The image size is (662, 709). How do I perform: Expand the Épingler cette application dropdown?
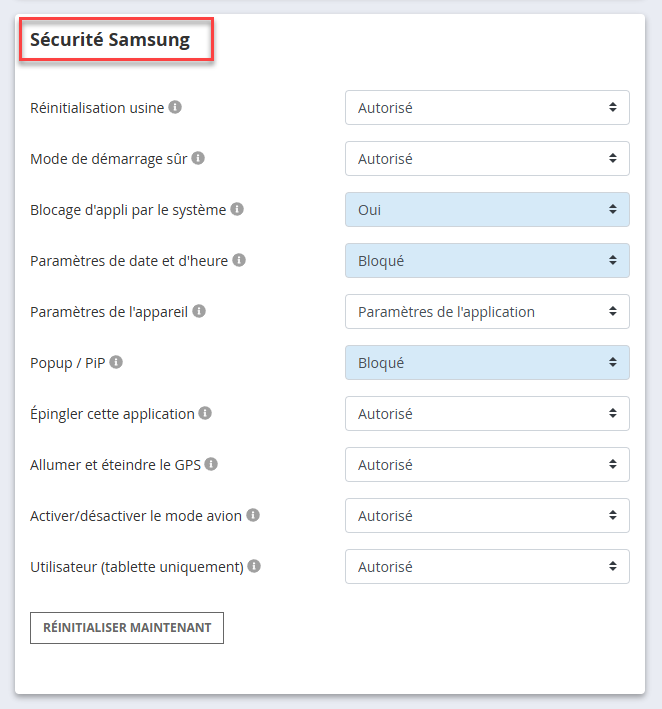click(487, 414)
